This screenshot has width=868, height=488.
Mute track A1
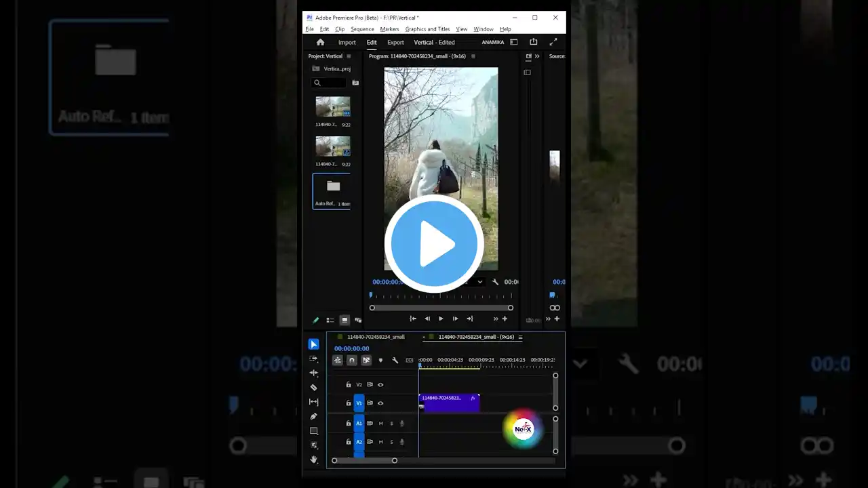(x=380, y=424)
